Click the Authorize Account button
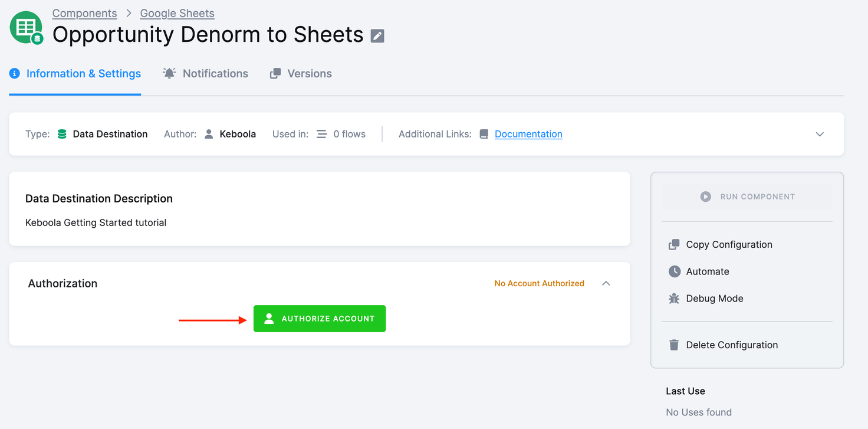Image resolution: width=868 pixels, height=429 pixels. [x=320, y=319]
